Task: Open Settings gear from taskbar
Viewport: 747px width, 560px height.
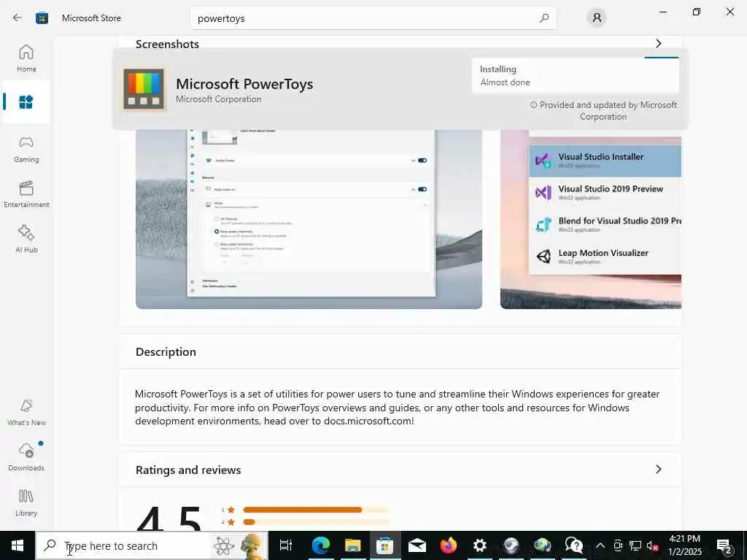Action: click(480, 545)
